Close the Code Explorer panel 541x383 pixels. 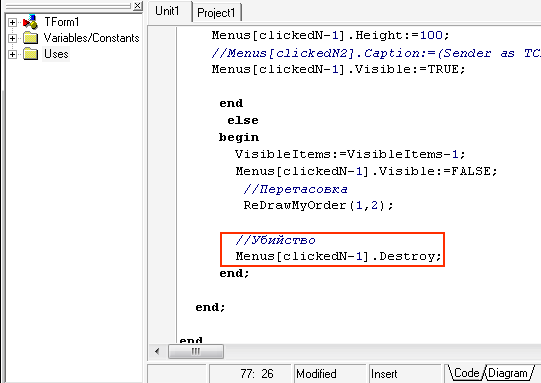click(138, 6)
